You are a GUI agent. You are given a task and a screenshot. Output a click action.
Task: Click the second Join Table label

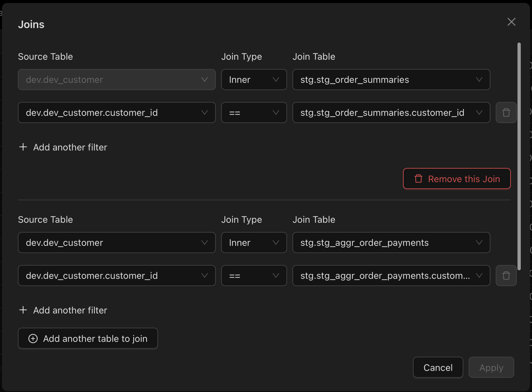click(x=314, y=220)
